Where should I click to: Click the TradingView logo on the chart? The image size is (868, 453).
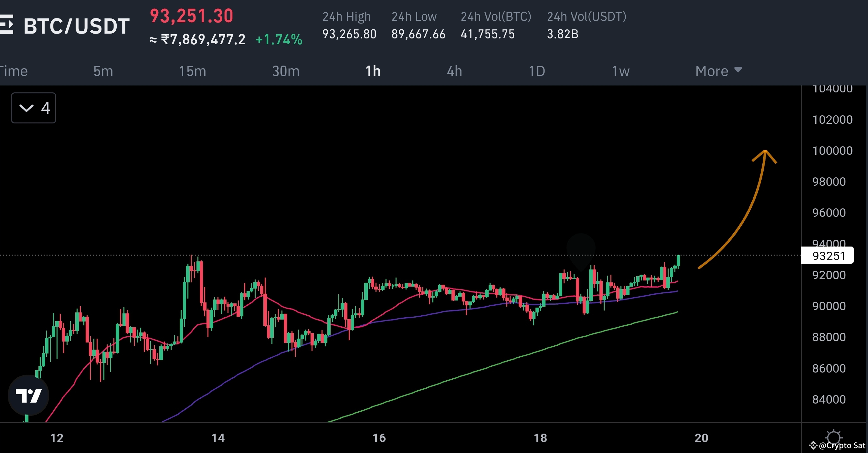click(x=29, y=395)
